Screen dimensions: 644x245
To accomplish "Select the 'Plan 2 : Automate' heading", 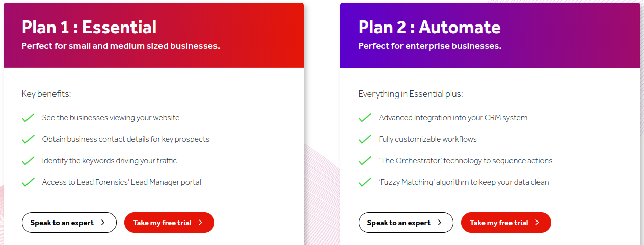I will (430, 27).
